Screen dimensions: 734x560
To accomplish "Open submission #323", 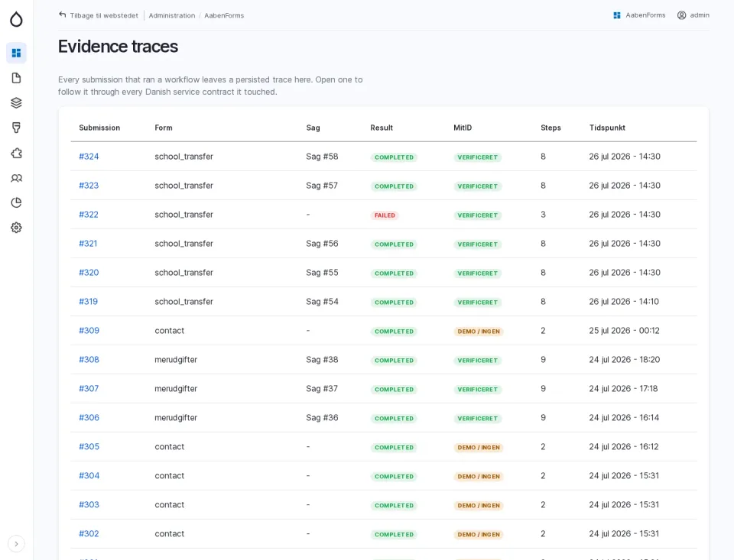I will pyautogui.click(x=89, y=185).
